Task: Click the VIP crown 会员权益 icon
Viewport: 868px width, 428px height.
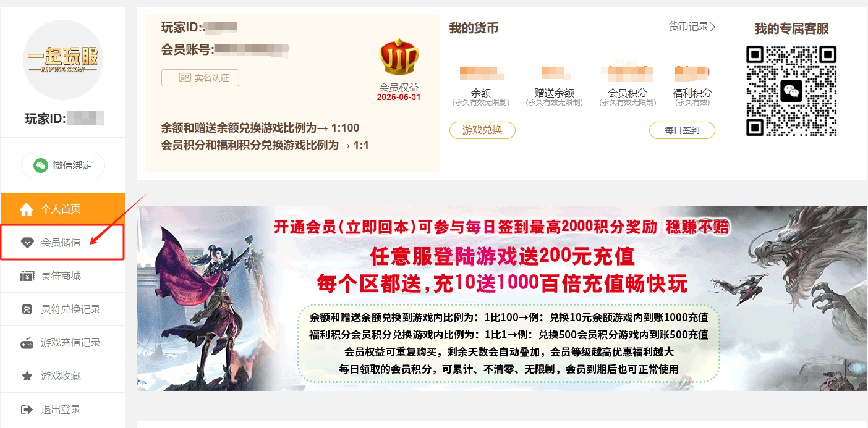Action: [399, 56]
